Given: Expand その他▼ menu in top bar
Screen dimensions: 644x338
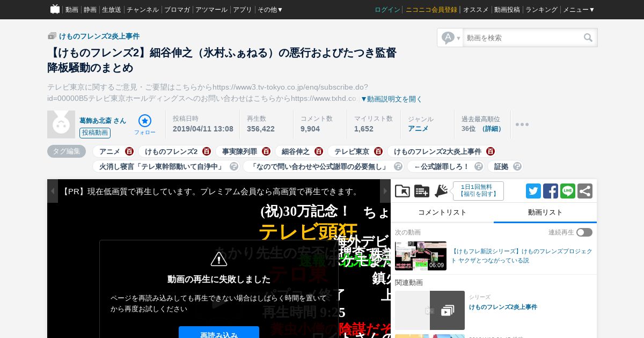Looking at the screenshot, I should point(270,10).
